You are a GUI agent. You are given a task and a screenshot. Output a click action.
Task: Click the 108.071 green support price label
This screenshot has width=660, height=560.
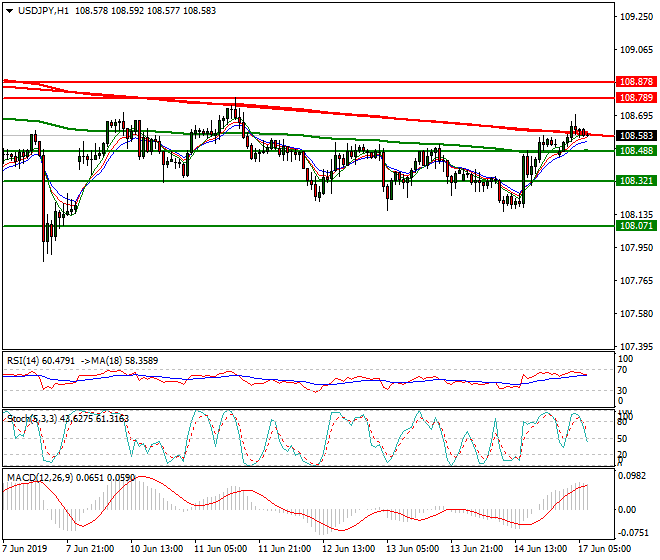[x=636, y=226]
